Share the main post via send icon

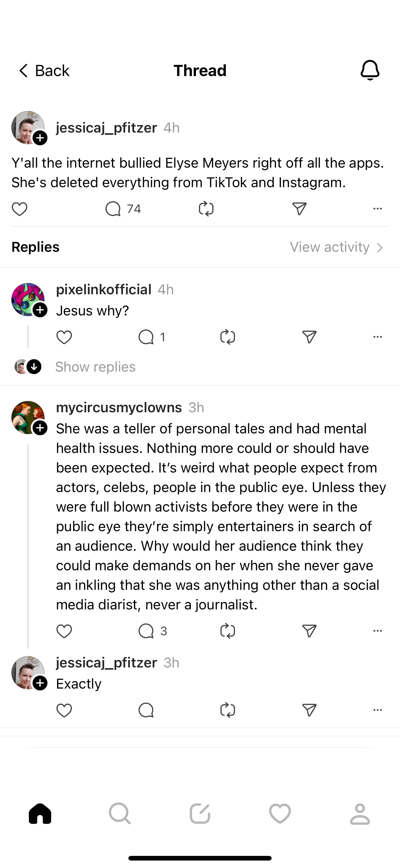pos(299,209)
